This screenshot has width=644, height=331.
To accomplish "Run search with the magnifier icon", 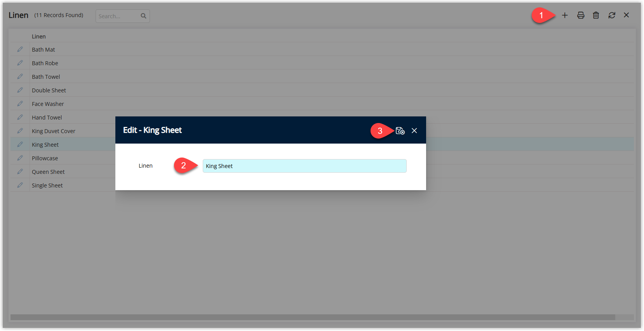I will coord(143,16).
